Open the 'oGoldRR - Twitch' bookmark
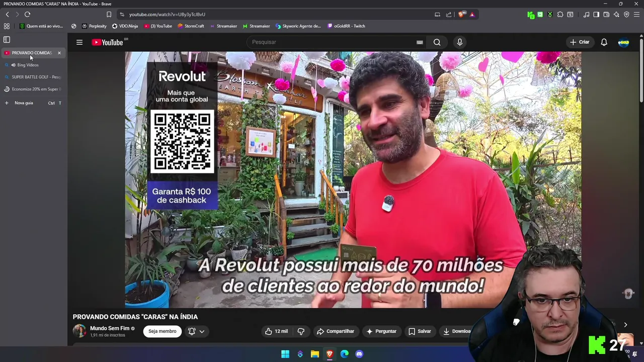 click(346, 26)
